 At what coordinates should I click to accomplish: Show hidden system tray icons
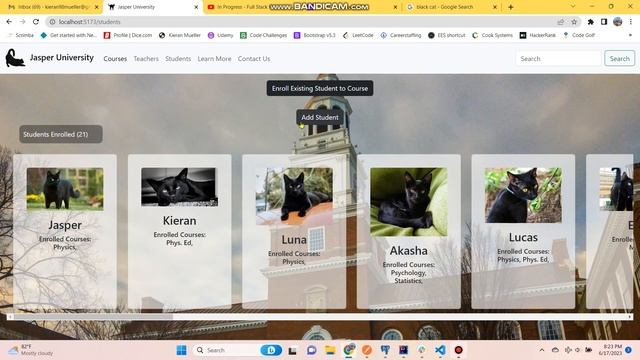point(542,350)
